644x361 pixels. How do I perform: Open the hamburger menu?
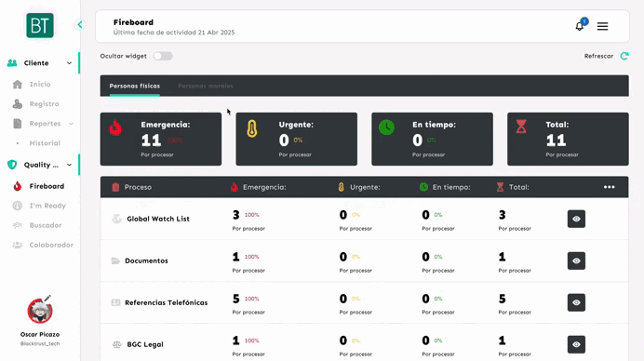602,26
